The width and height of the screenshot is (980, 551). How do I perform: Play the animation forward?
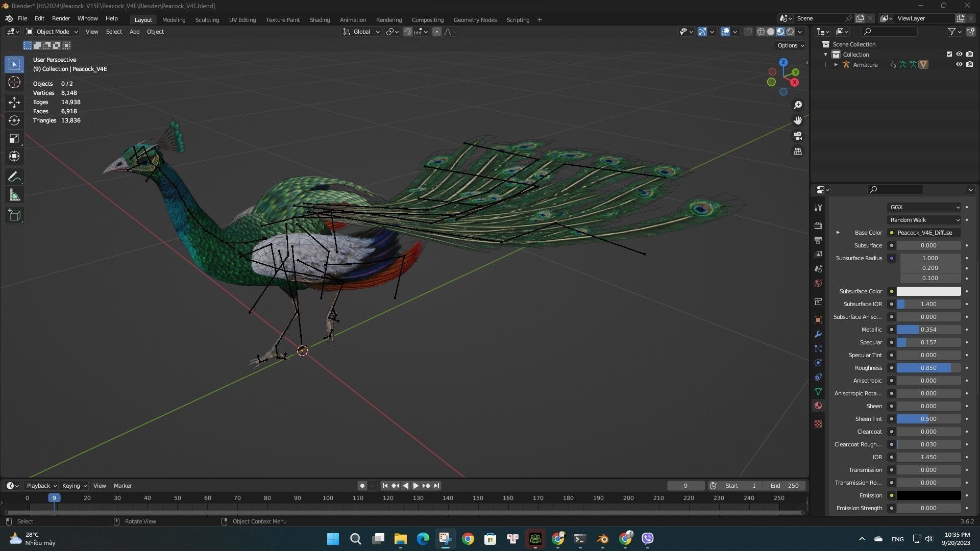(x=415, y=486)
